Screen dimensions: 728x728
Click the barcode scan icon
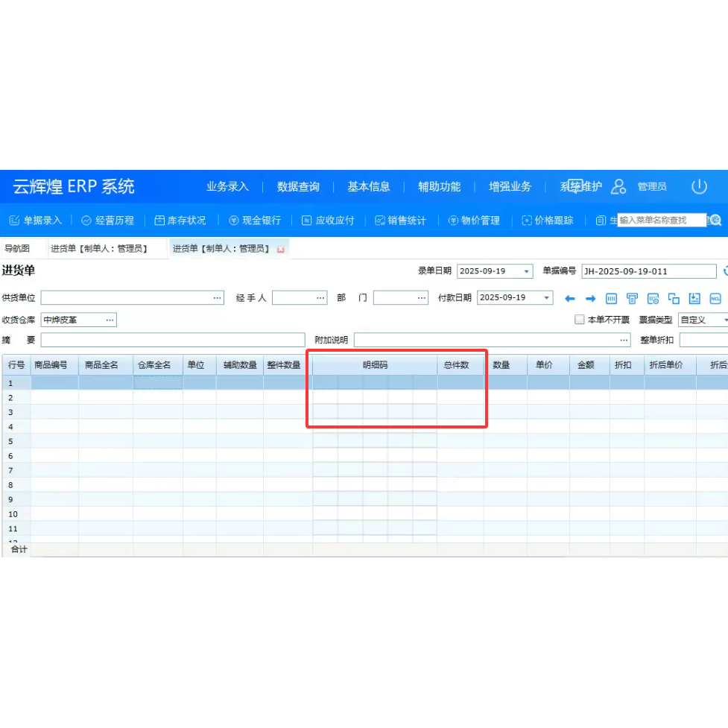pos(611,299)
